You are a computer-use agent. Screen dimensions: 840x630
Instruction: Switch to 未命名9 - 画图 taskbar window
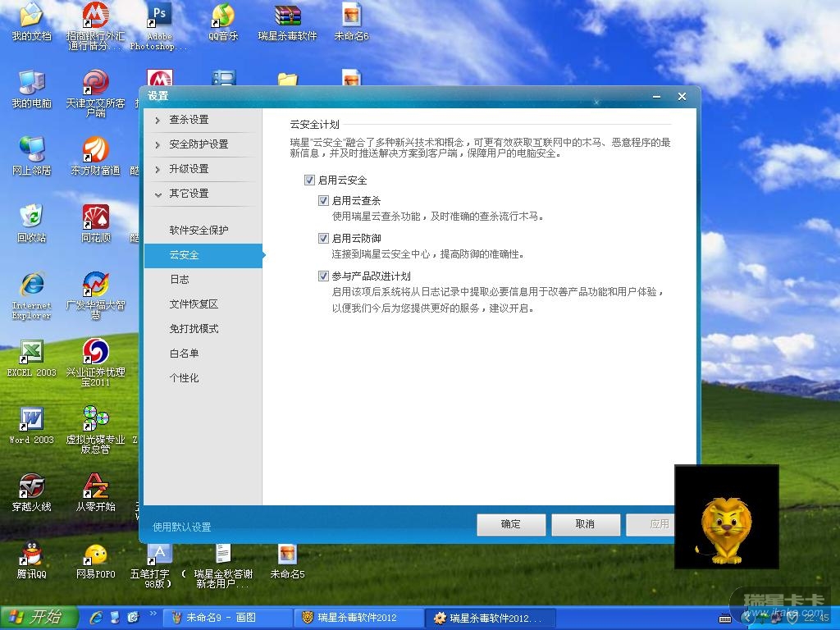tap(226, 618)
